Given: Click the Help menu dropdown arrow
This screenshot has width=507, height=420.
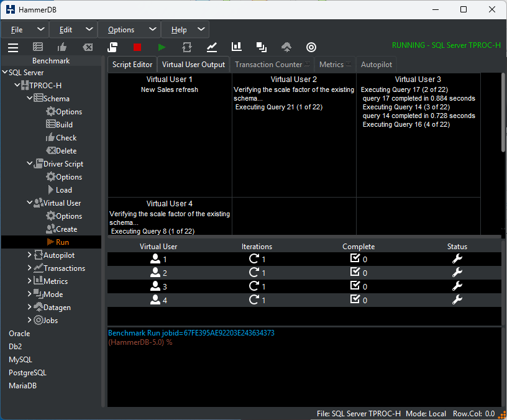Looking at the screenshot, I should (x=201, y=29).
